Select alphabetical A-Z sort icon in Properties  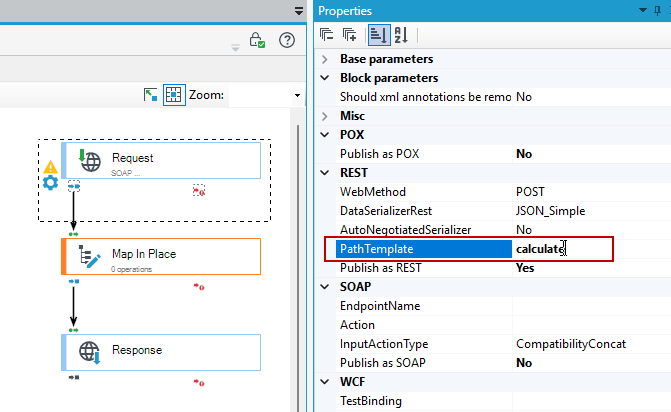pyautogui.click(x=401, y=35)
